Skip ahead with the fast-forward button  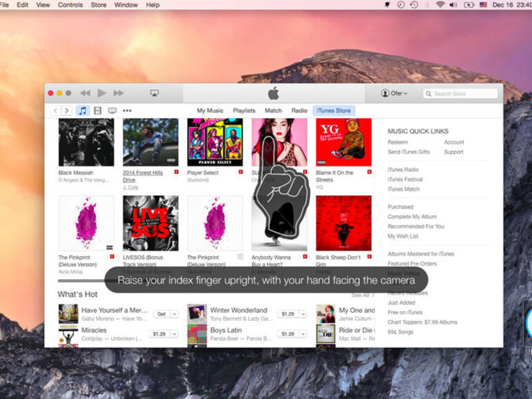(118, 93)
